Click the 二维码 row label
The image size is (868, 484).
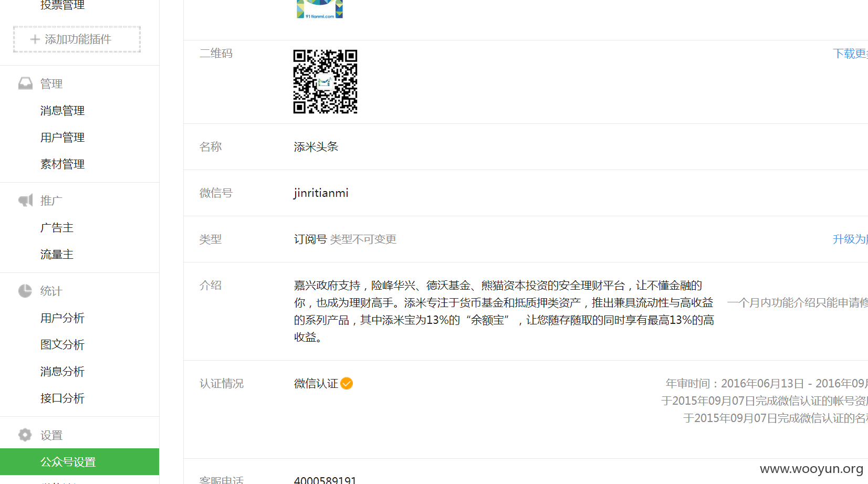point(216,54)
